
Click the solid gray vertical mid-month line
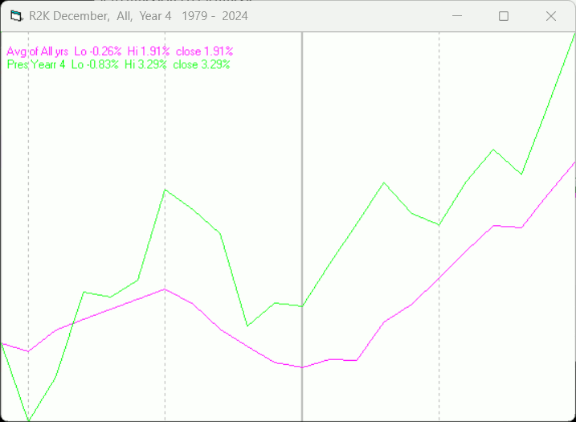click(x=302, y=227)
